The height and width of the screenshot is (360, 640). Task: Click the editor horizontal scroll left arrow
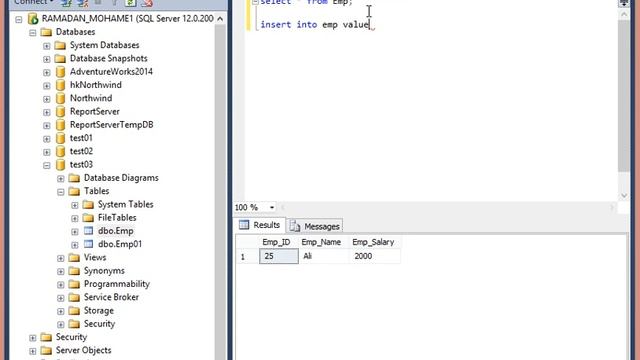(x=282, y=208)
